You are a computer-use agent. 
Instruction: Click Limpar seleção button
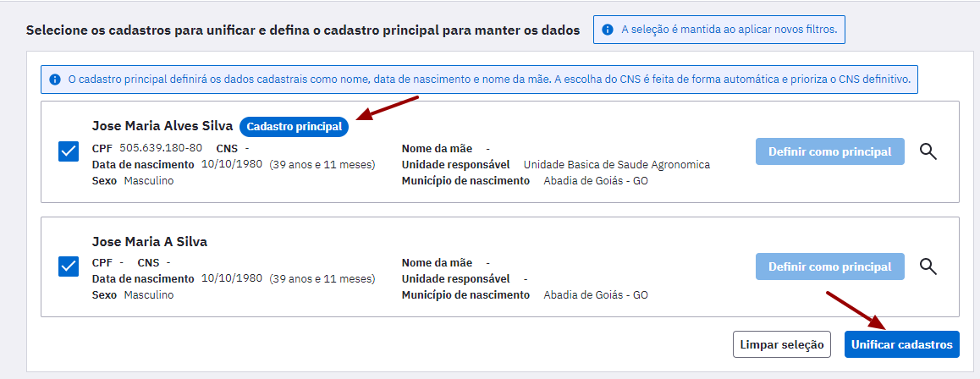click(x=782, y=344)
